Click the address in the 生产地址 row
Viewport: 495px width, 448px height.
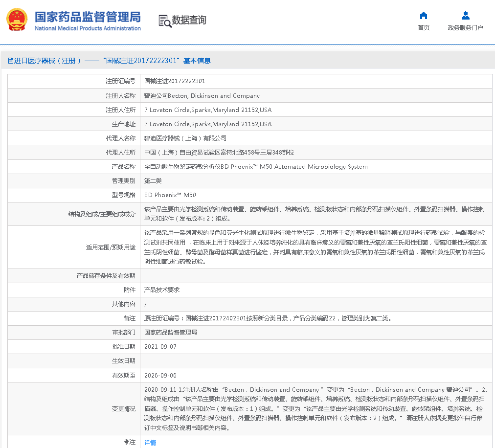tap(208, 124)
